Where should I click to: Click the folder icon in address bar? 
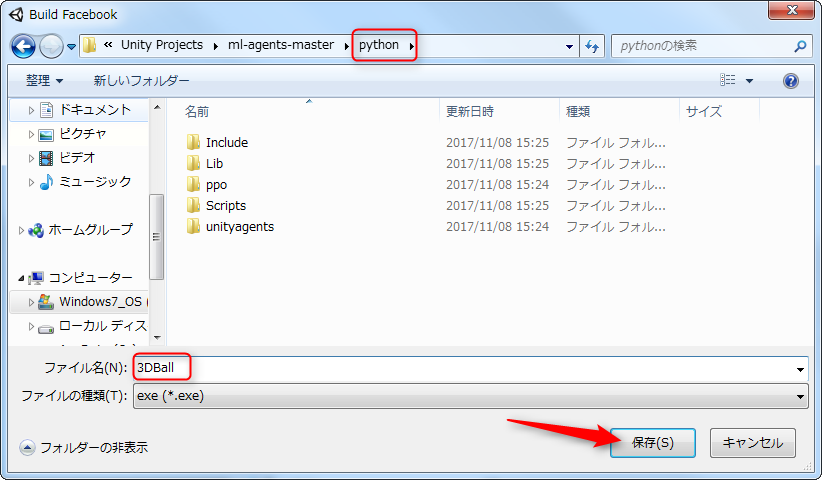tap(90, 45)
